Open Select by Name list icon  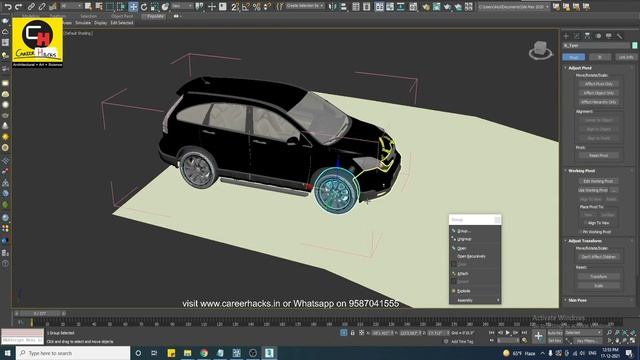[x=99, y=7]
